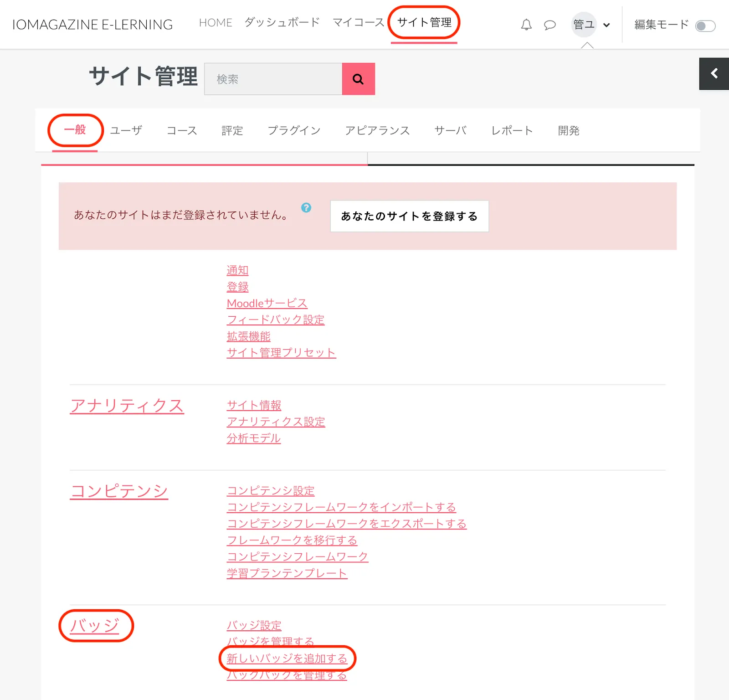Expand the side drawer with arrow icon
Image resolution: width=729 pixels, height=700 pixels.
714,74
